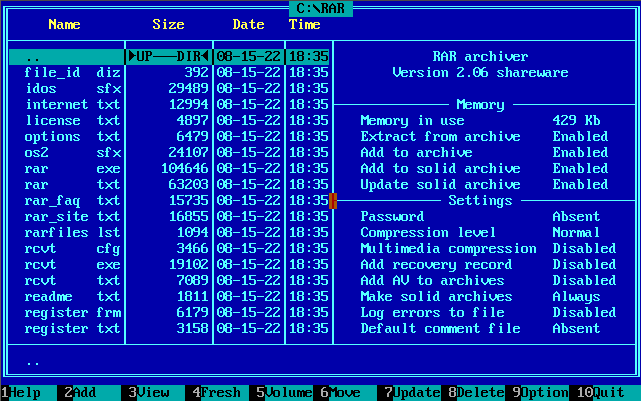This screenshot has width=641, height=401.
Task: Click the Name column header
Action: point(64,24)
